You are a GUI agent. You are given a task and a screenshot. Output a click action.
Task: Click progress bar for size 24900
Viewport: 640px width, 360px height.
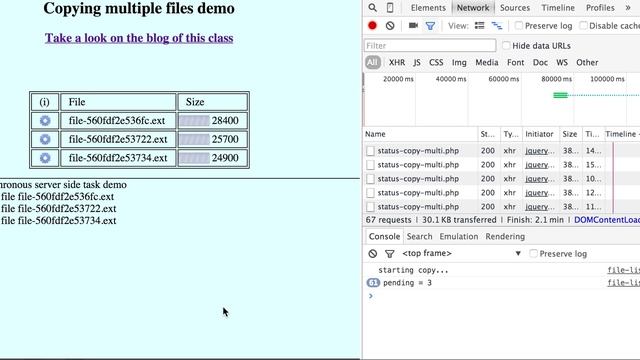coord(194,158)
